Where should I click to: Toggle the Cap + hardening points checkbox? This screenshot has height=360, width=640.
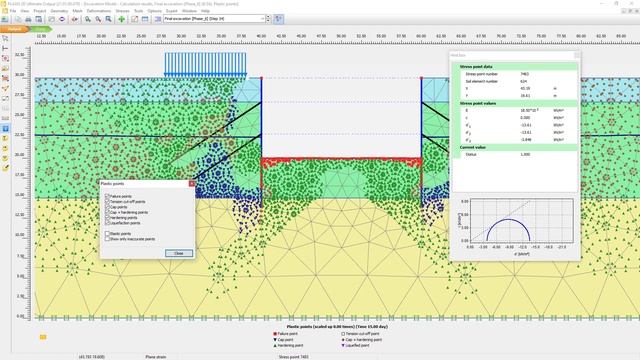click(x=107, y=212)
